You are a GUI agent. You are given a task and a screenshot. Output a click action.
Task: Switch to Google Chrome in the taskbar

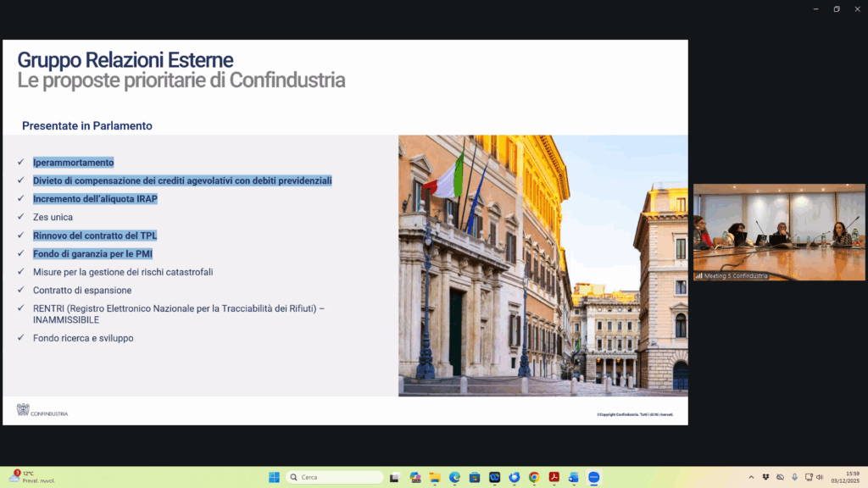click(534, 477)
